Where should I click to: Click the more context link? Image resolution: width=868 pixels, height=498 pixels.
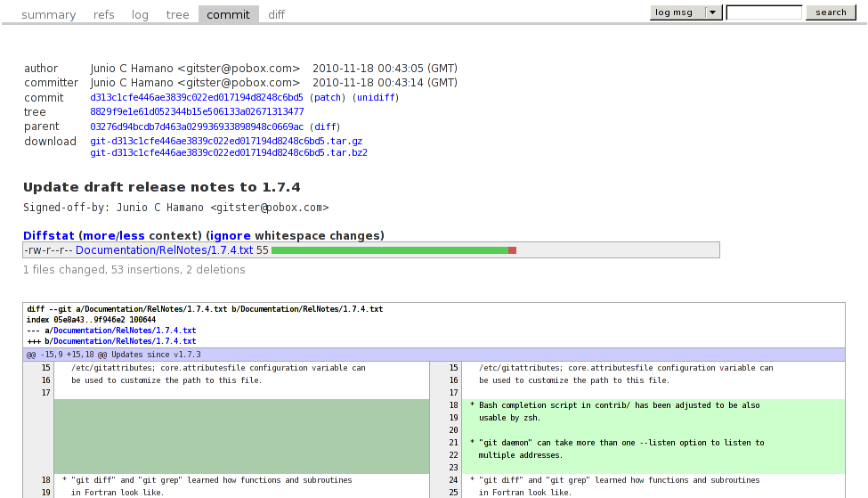(99, 236)
